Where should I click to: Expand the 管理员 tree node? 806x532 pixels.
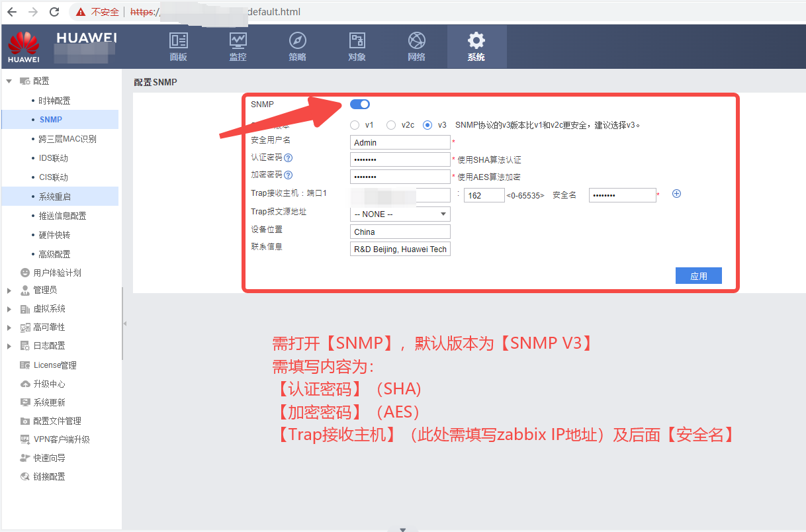[9, 290]
